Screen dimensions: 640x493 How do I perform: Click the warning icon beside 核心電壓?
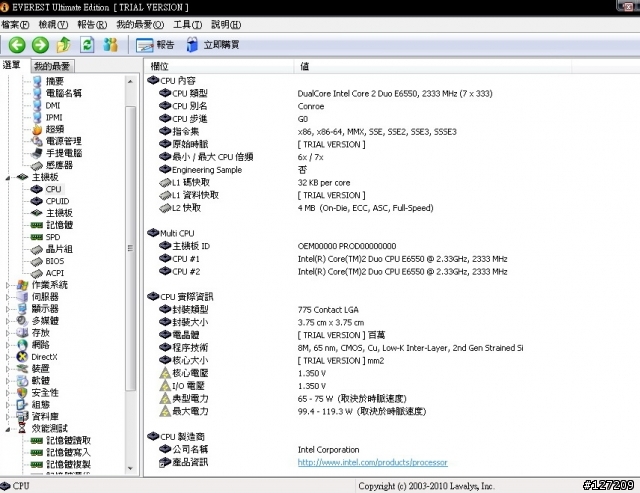(x=165, y=373)
